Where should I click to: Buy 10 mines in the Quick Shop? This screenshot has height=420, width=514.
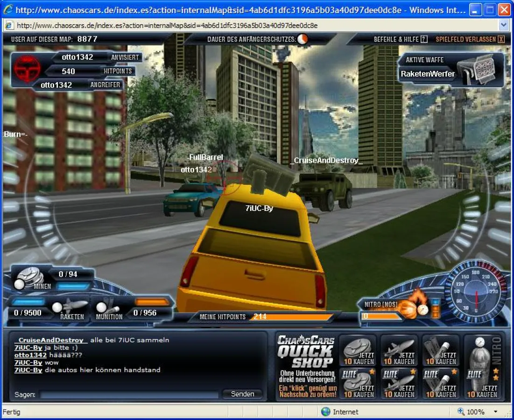pos(359,351)
